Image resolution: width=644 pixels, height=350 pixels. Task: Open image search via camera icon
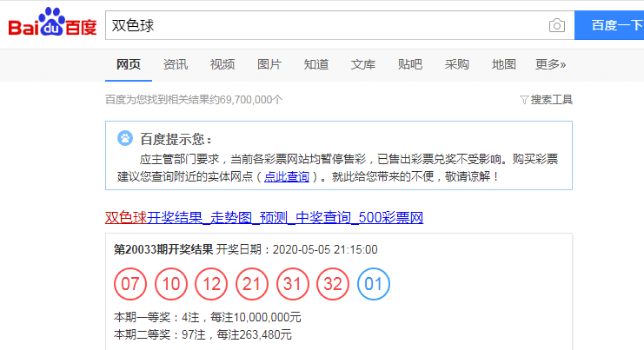(x=556, y=25)
